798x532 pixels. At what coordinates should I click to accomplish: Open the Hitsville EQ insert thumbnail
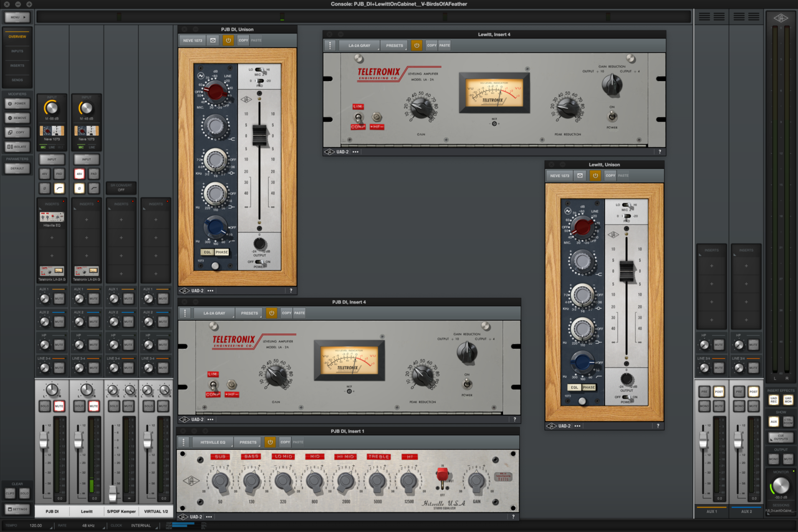[52, 217]
